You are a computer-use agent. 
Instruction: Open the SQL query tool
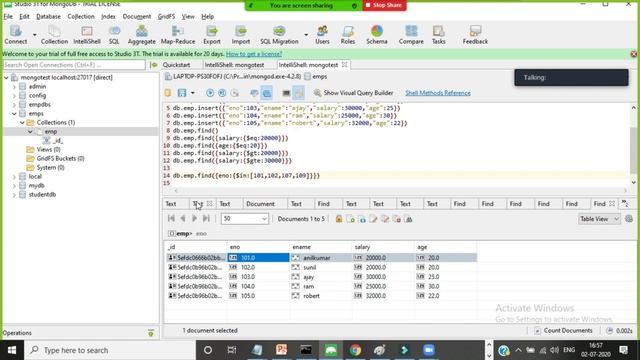[x=114, y=34]
